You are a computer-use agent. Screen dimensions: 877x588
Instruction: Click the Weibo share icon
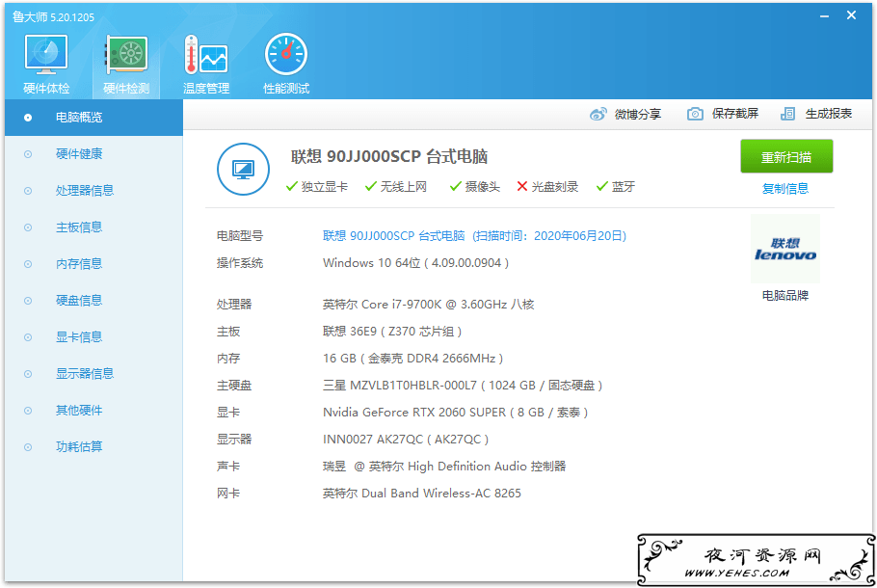598,114
